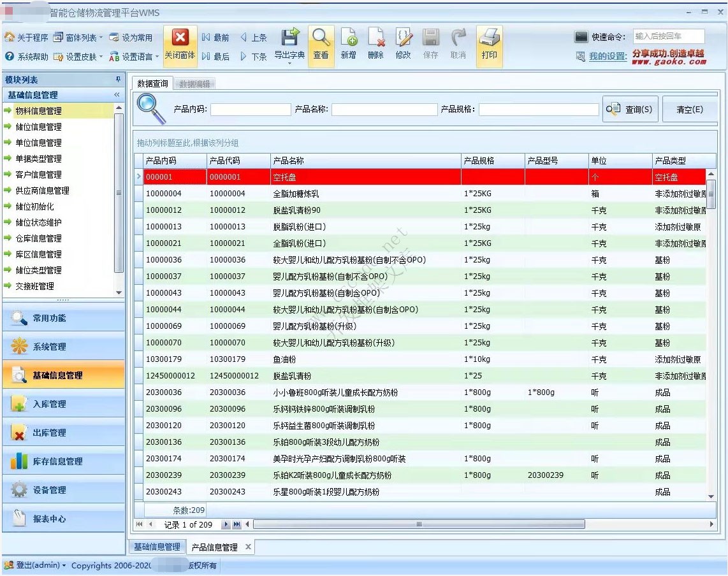Open the 设备管理 module group
The height and width of the screenshot is (576, 728).
tap(64, 490)
